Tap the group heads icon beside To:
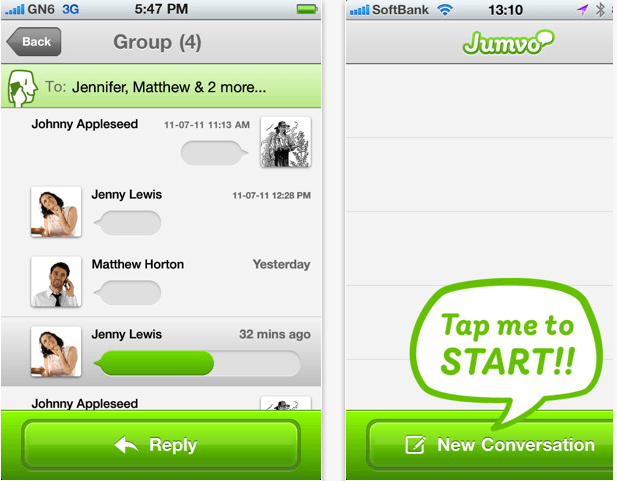This screenshot has width=617, height=481. 22,88
